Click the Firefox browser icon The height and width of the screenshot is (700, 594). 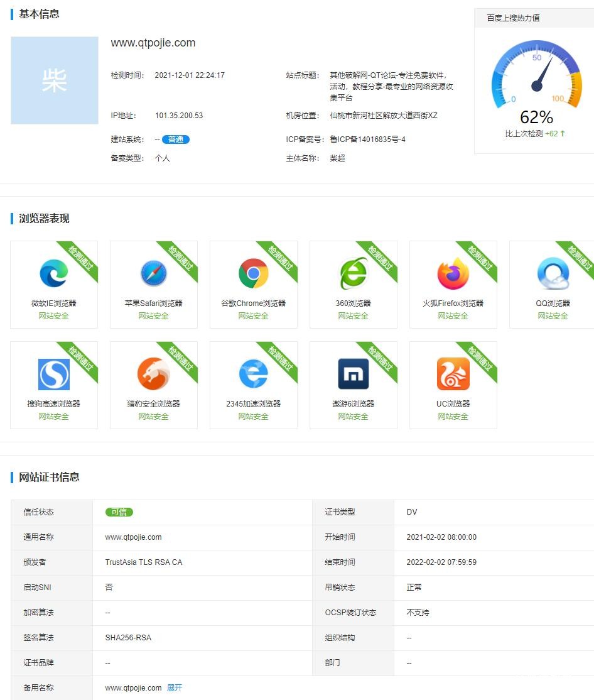point(453,273)
